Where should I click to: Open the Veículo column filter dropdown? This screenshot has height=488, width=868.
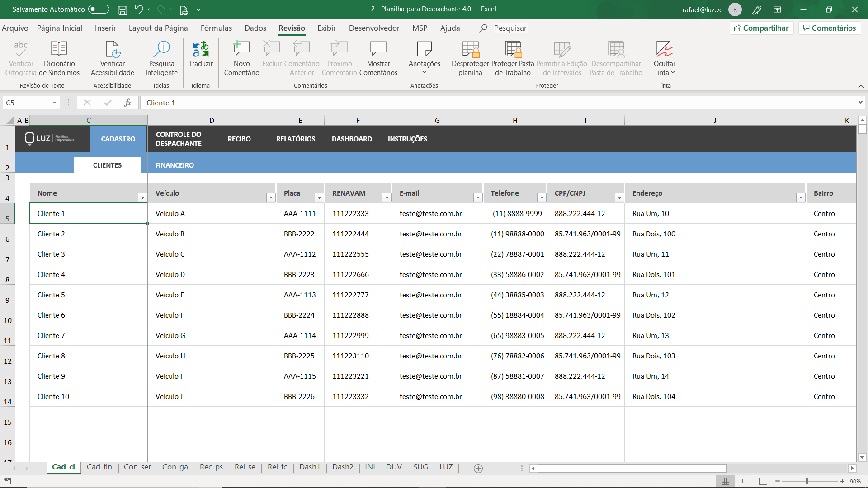click(x=271, y=197)
